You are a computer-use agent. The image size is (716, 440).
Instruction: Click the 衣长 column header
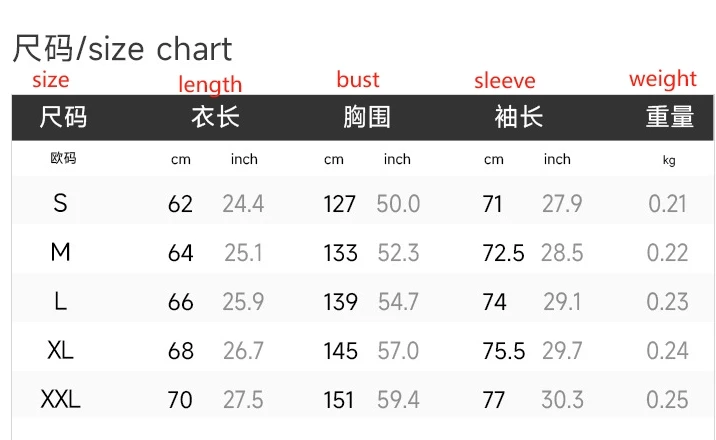215,118
